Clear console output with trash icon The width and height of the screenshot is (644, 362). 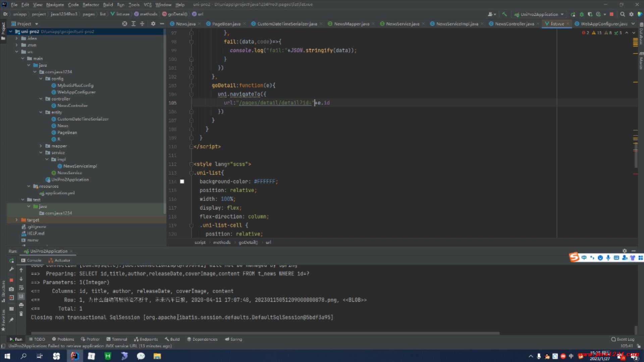pyautogui.click(x=21, y=314)
